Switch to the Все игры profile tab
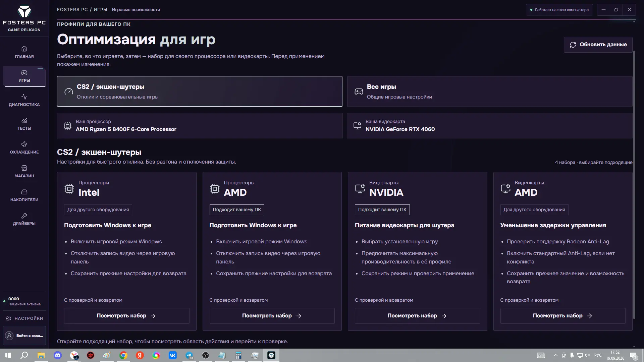644x362 pixels. [490, 92]
